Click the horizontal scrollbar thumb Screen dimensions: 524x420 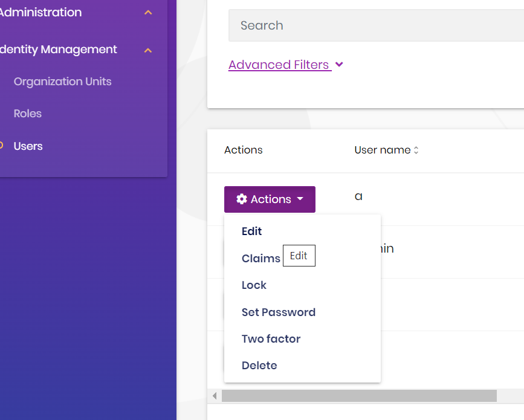pos(359,396)
